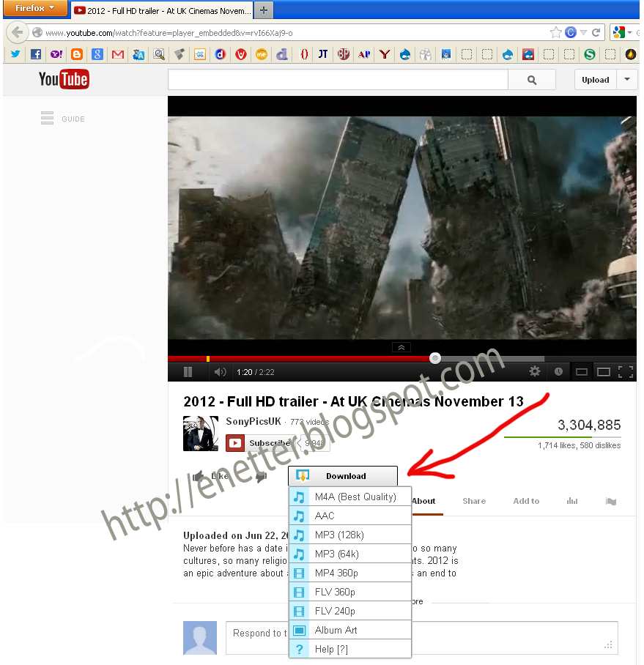Screen dimensions: 644x665
Task: Pause the video playback
Action: tap(188, 372)
